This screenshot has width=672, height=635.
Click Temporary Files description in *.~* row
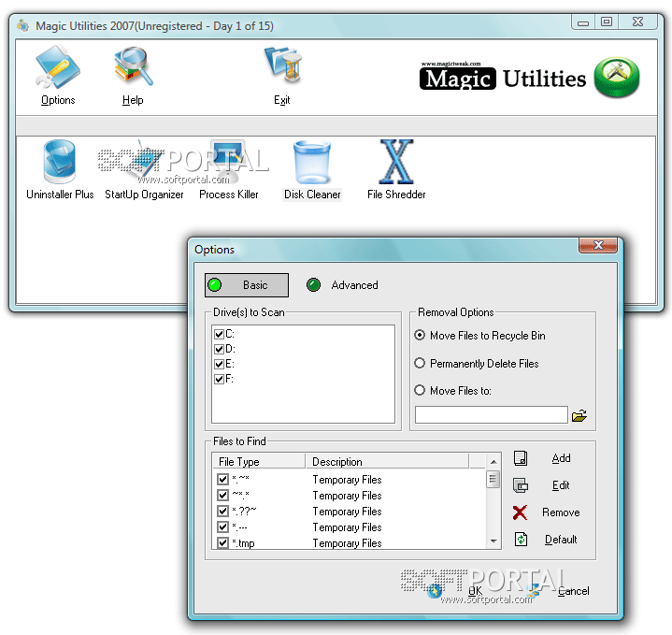347,480
